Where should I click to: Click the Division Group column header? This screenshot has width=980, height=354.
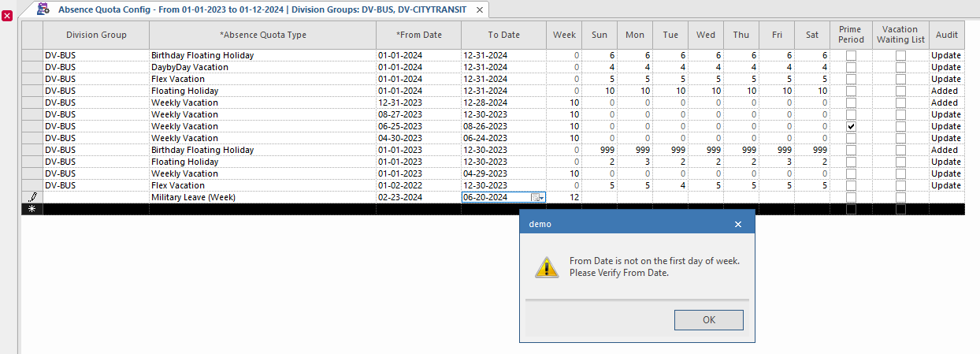click(96, 35)
